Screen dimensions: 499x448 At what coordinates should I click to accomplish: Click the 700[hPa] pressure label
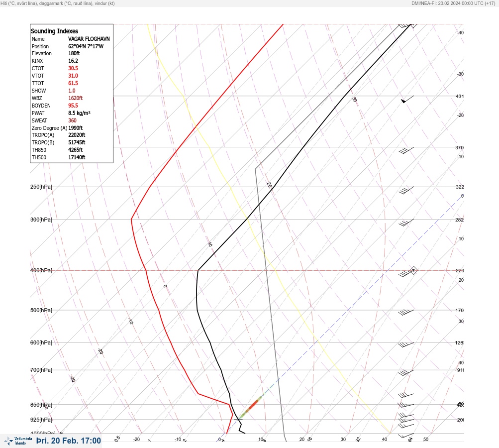point(41,370)
